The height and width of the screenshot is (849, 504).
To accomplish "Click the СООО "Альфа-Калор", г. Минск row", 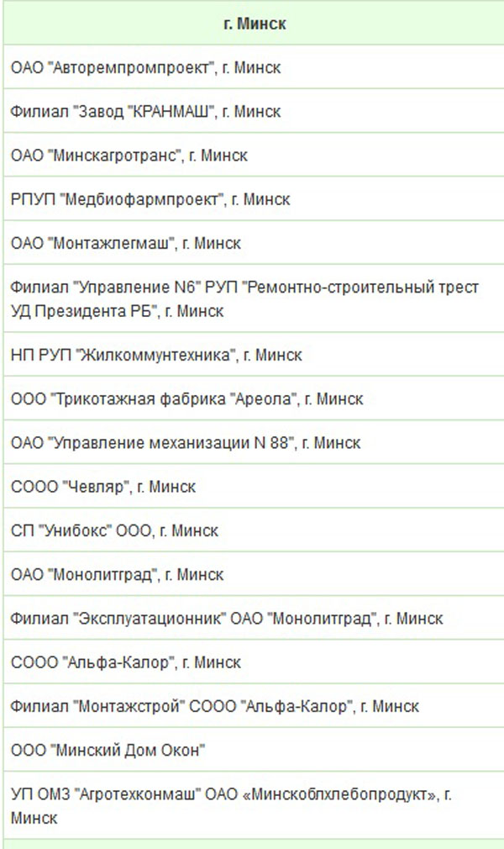I will [126, 662].
